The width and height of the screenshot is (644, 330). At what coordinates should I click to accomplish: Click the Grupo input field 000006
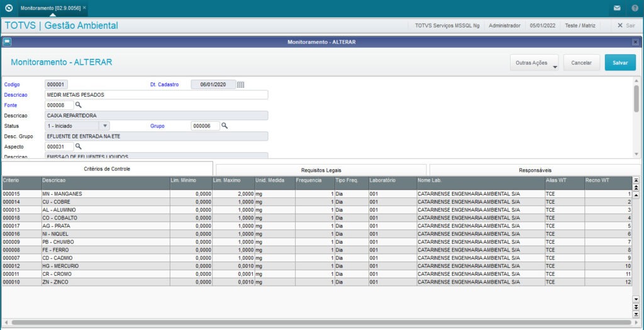tap(206, 126)
